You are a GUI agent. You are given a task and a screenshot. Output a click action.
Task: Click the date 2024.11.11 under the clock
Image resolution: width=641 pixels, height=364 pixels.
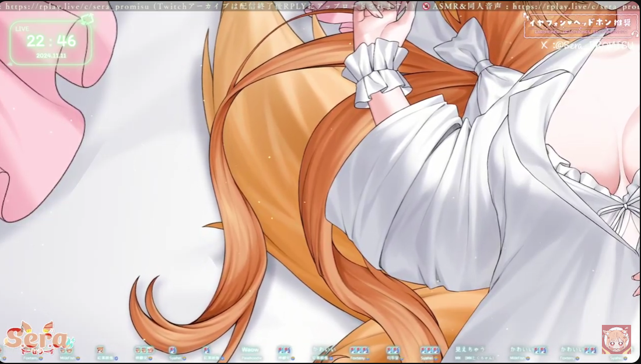51,55
